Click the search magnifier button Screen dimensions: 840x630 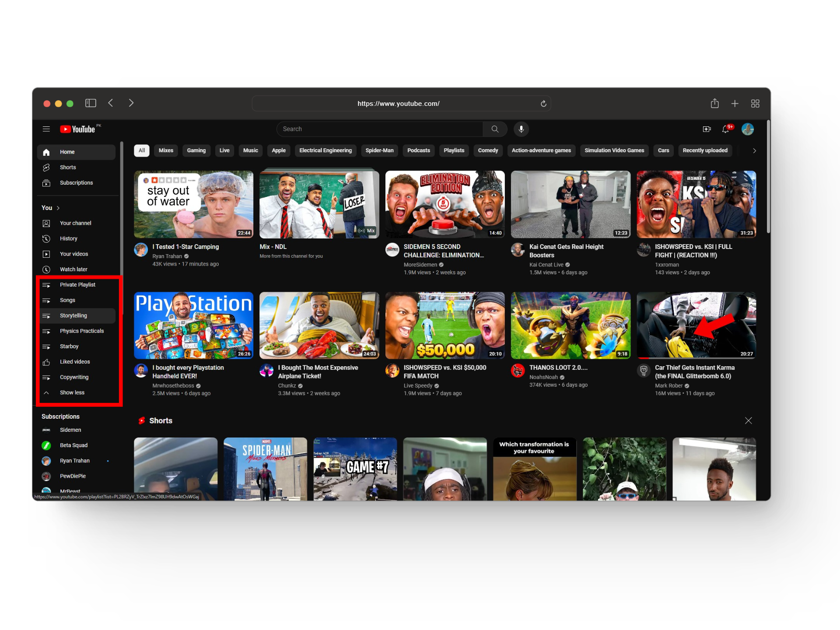(x=495, y=129)
